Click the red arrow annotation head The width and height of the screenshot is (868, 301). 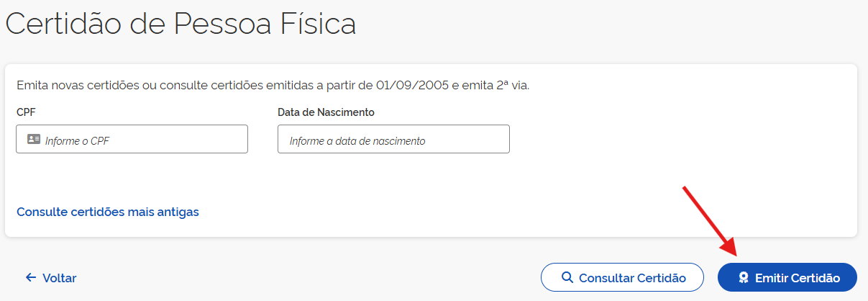click(731, 248)
